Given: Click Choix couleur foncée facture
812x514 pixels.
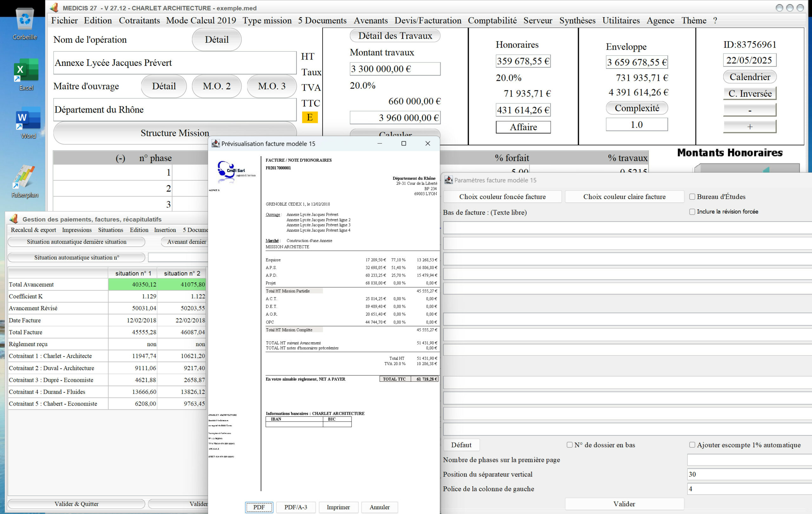Looking at the screenshot, I should (x=502, y=197).
